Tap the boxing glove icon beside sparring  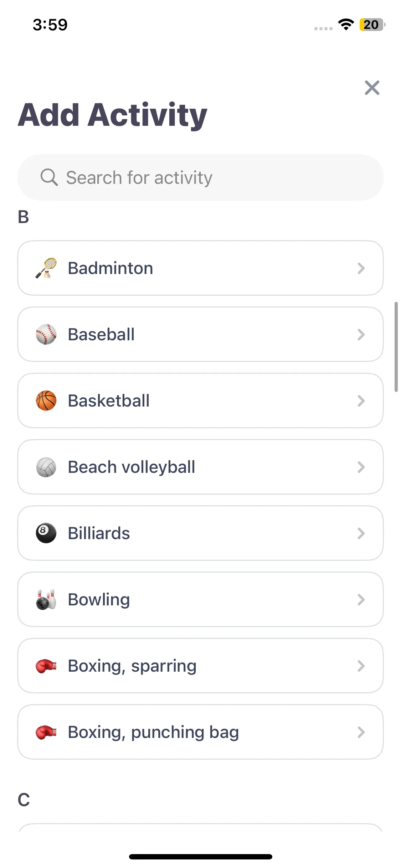point(46,666)
